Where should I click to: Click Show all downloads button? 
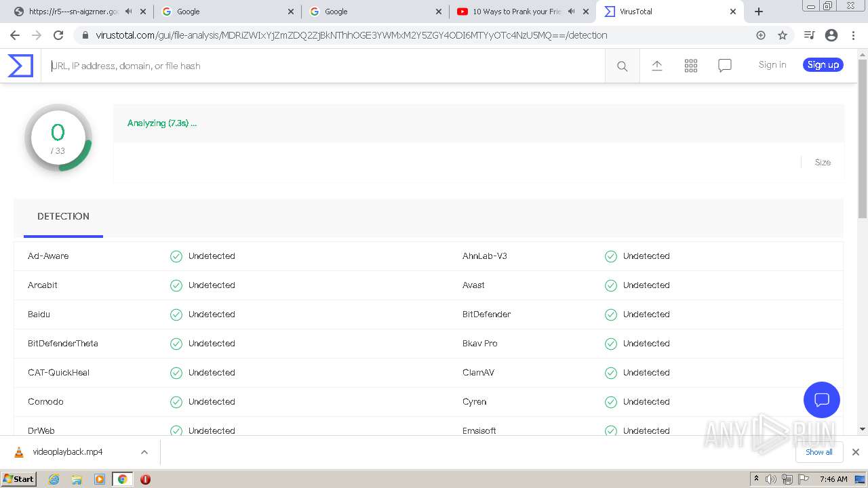tap(819, 452)
